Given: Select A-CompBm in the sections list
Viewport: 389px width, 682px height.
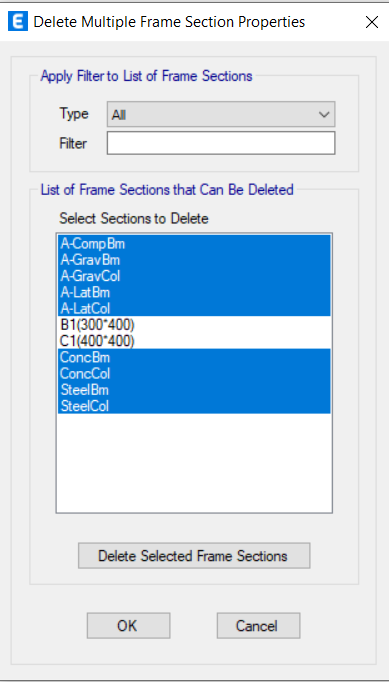Looking at the screenshot, I should 194,244.
